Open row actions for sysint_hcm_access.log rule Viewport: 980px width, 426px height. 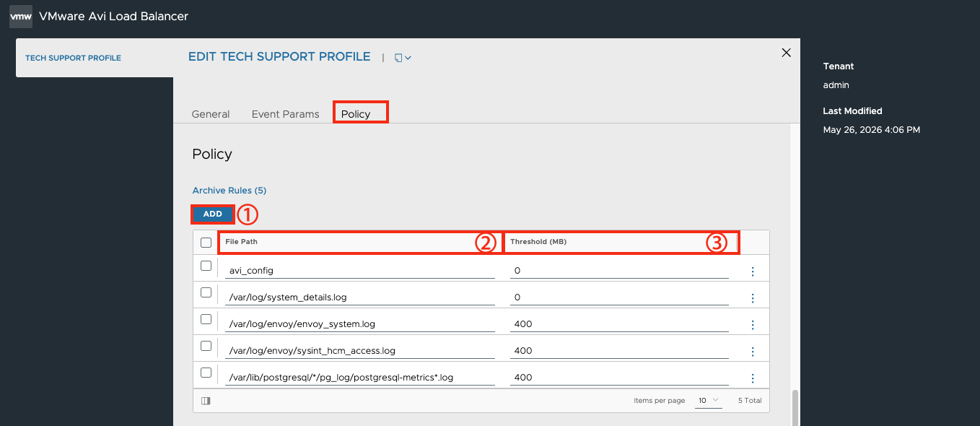click(753, 352)
